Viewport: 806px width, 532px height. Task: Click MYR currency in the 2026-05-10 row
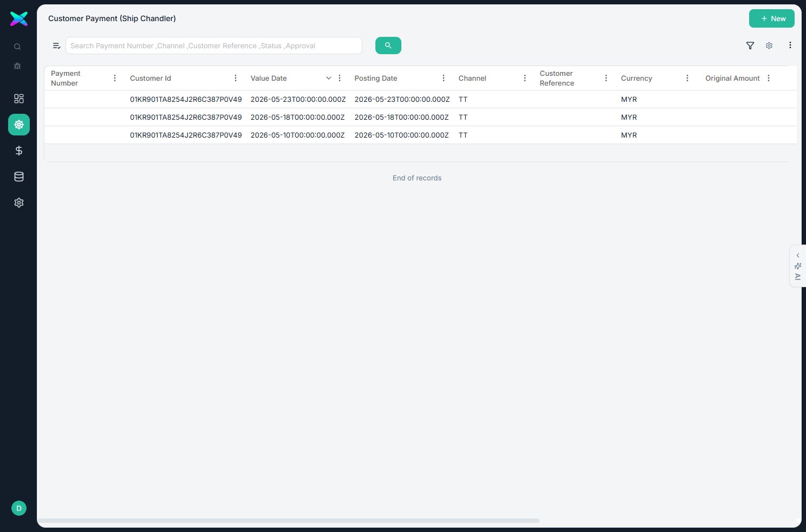629,135
